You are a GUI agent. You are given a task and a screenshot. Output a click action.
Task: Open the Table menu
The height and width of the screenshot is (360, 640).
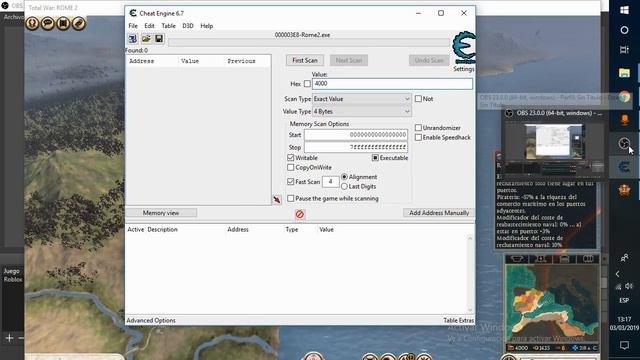[168, 26]
